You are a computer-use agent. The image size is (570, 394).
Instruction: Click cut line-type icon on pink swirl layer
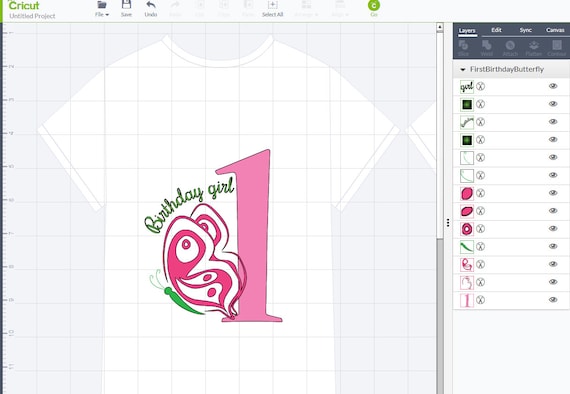point(481,265)
